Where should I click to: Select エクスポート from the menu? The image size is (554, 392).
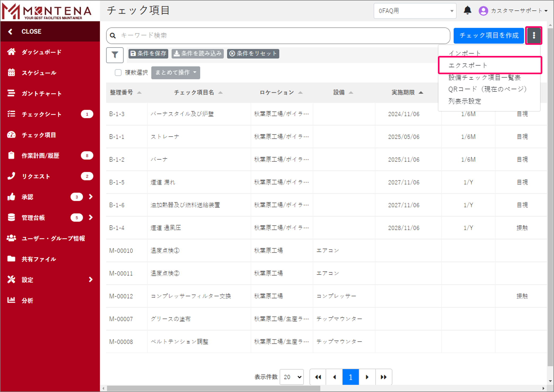tap(468, 65)
